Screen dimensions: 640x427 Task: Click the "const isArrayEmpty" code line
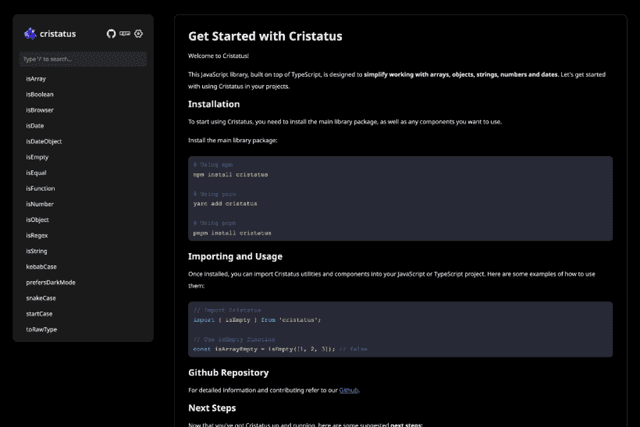pos(280,349)
